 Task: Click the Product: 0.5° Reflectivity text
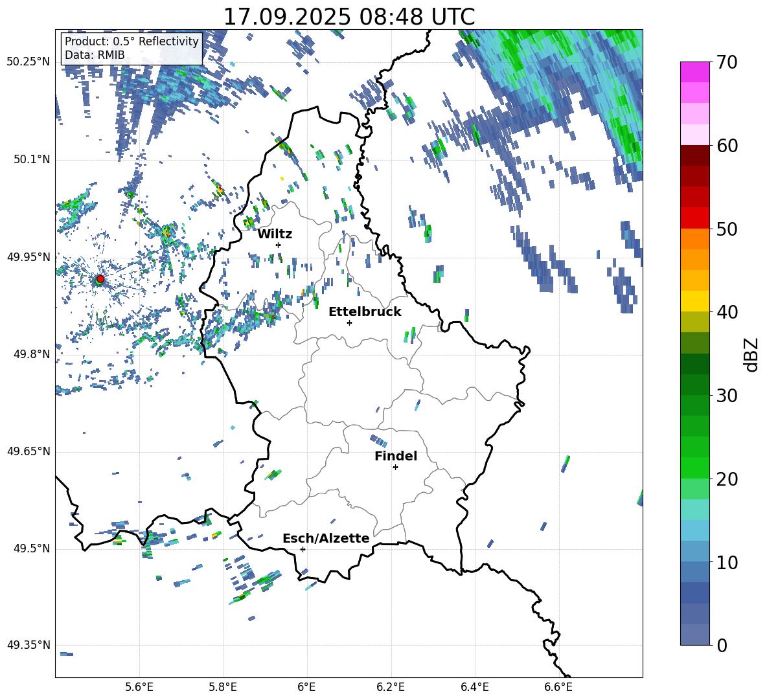[x=132, y=41]
